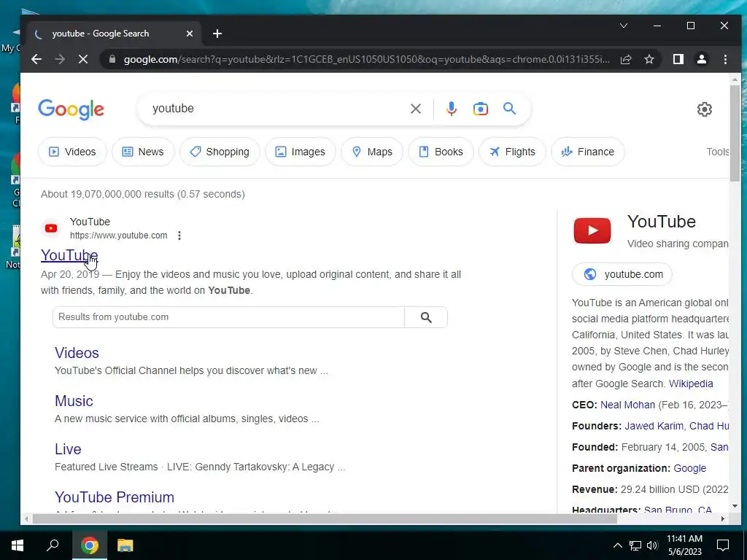Click the YouTube favicon in first result

click(x=51, y=228)
